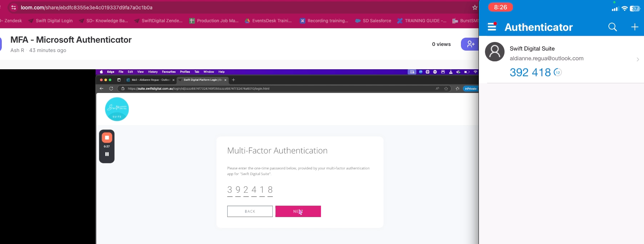The width and height of the screenshot is (644, 244).
Task: Copy the 392 418 one-time code
Action: tap(530, 72)
